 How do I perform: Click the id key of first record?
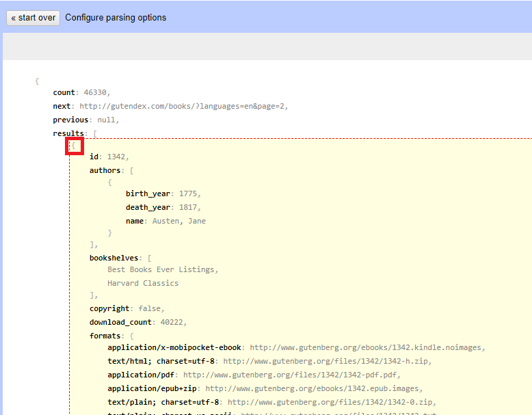click(x=95, y=157)
